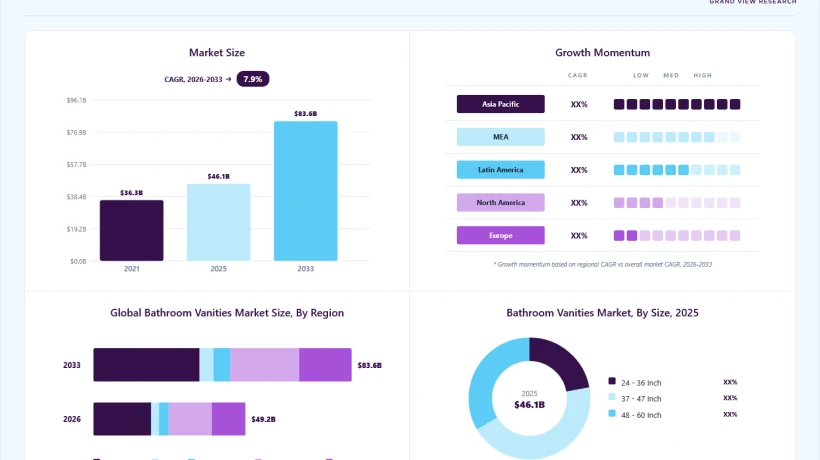Click the $36.3B bar label

131,192
